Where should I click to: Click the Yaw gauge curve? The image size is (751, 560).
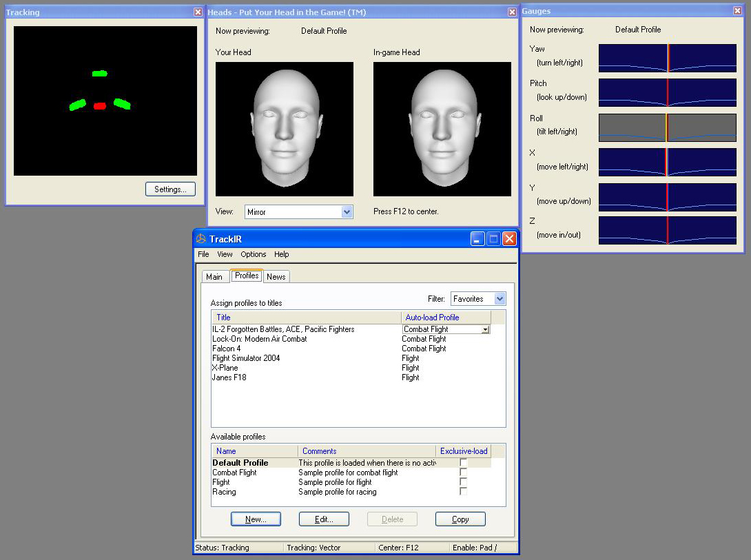tap(667, 58)
